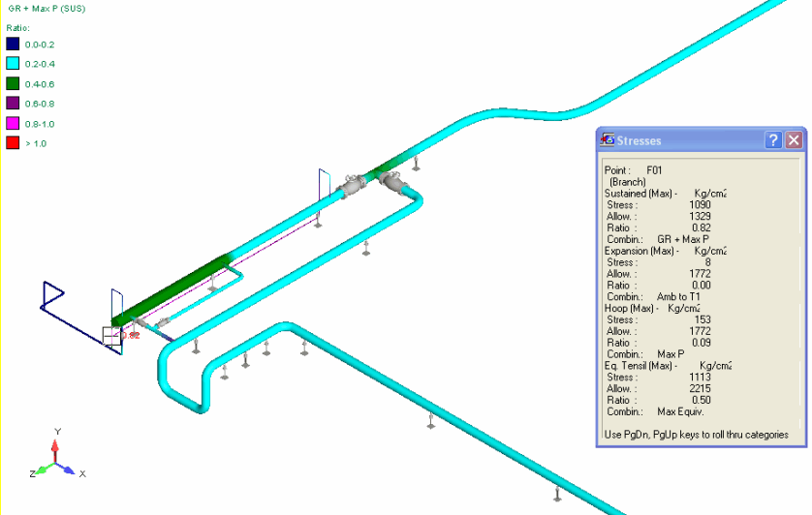Screen dimensions: 812x515
Task: Close the Stresses dialog window
Action: point(794,140)
